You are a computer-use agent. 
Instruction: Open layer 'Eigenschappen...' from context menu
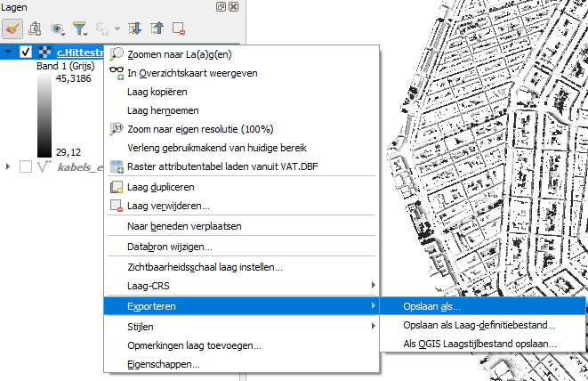(x=241, y=364)
